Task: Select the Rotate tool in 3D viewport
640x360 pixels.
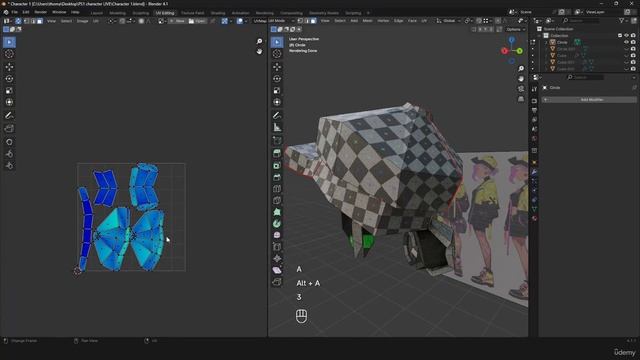Action: tap(277, 78)
